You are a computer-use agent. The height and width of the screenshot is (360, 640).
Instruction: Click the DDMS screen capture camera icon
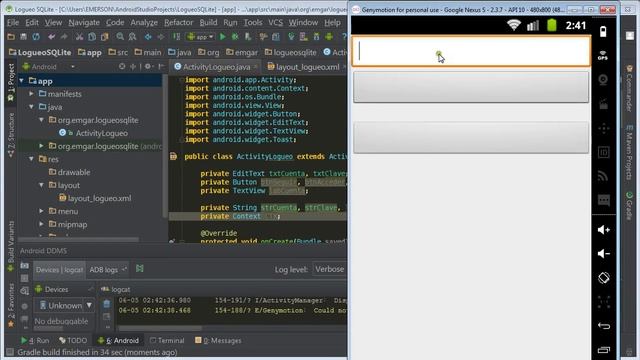click(24, 265)
